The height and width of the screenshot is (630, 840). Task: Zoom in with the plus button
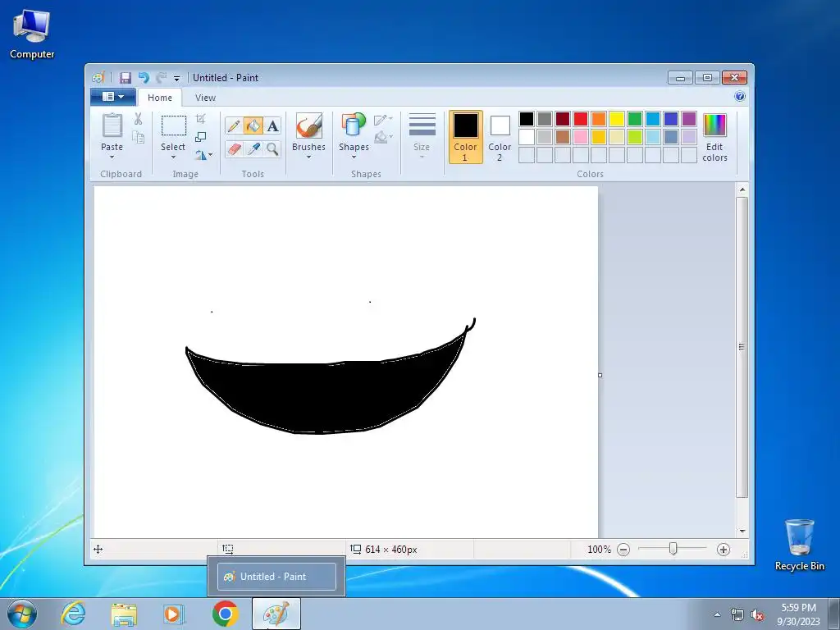coord(724,549)
